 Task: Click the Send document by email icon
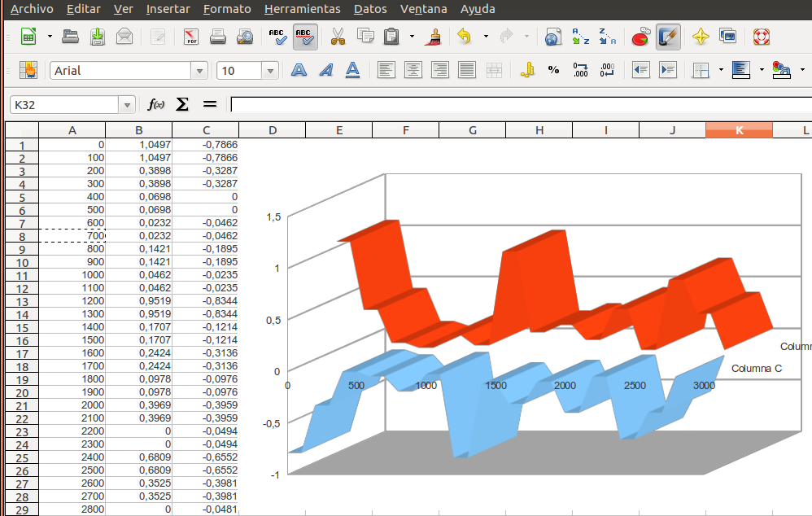click(124, 37)
